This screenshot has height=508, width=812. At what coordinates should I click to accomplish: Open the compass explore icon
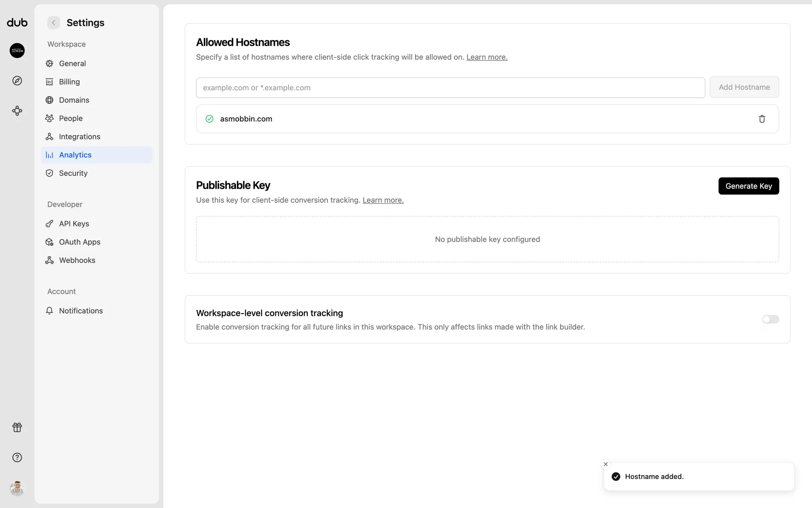pyautogui.click(x=17, y=81)
